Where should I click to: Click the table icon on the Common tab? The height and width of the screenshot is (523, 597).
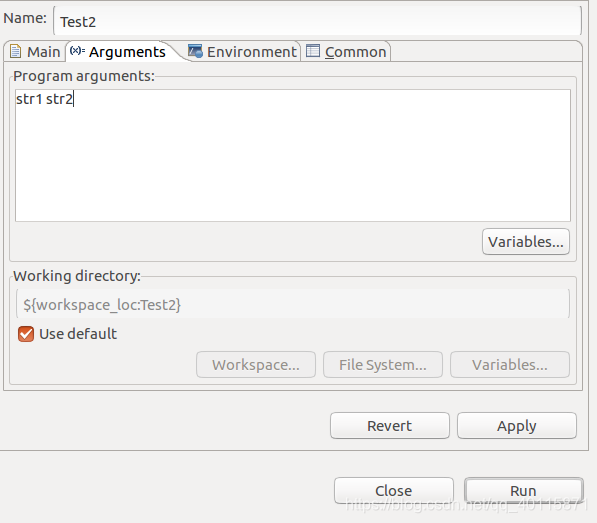click(x=313, y=51)
